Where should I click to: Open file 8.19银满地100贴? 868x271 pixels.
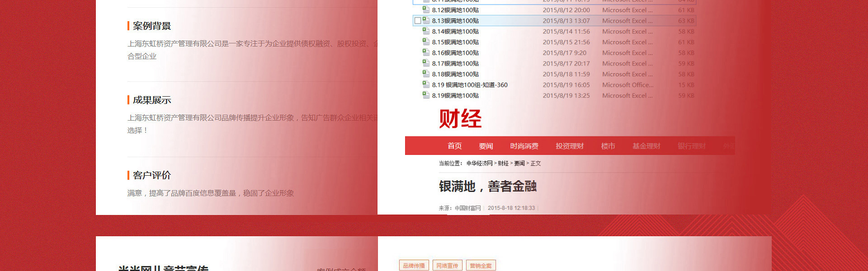455,96
